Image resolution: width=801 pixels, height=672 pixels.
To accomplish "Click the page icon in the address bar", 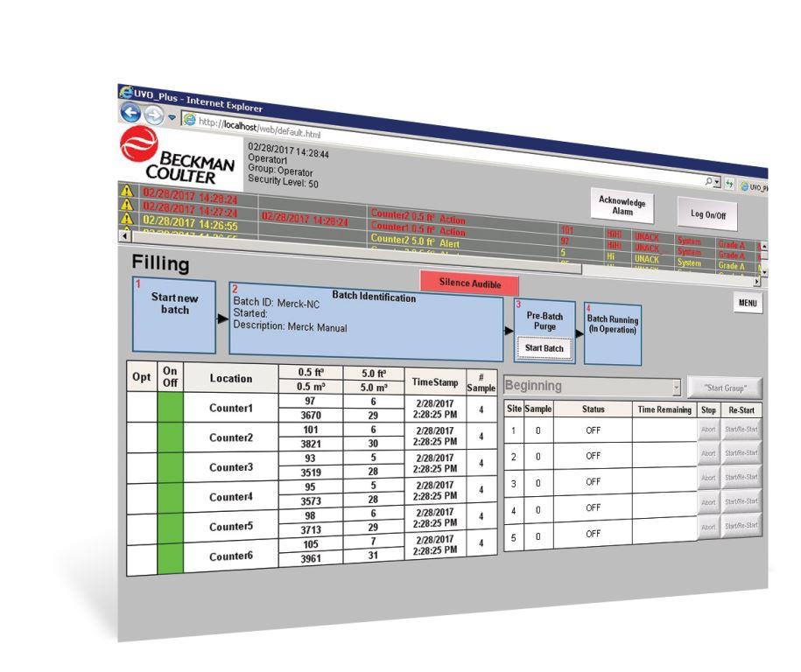I will [x=189, y=120].
